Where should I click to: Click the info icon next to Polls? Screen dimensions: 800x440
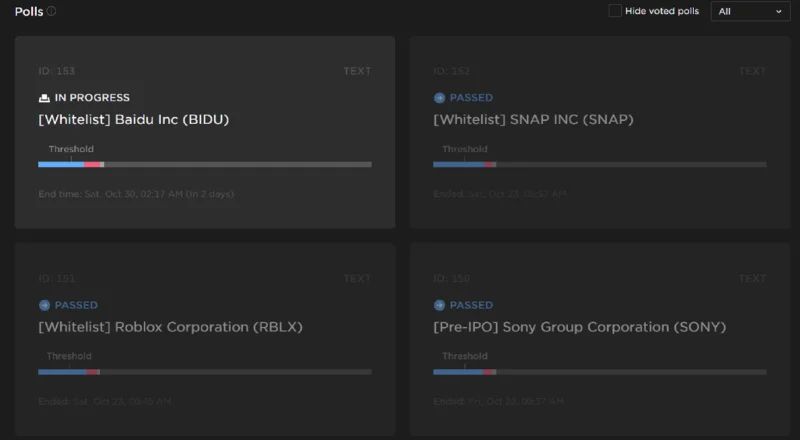pos(52,11)
